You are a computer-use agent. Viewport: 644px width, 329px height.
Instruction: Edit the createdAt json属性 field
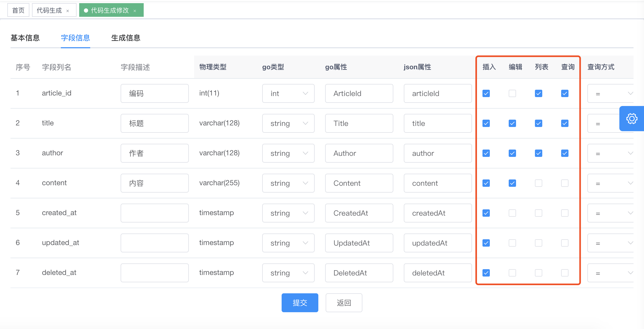coord(438,213)
